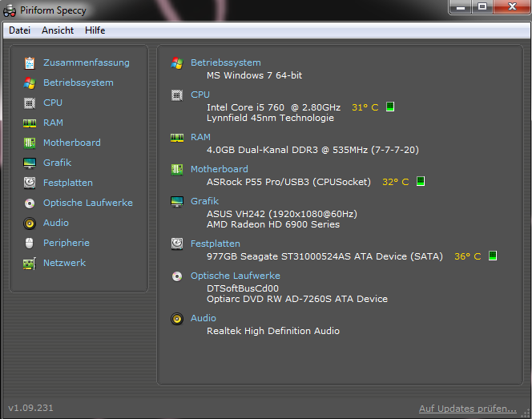Click the Audio speaker icon in summary panel
Viewport: 532px width, 419px height.
click(x=177, y=319)
